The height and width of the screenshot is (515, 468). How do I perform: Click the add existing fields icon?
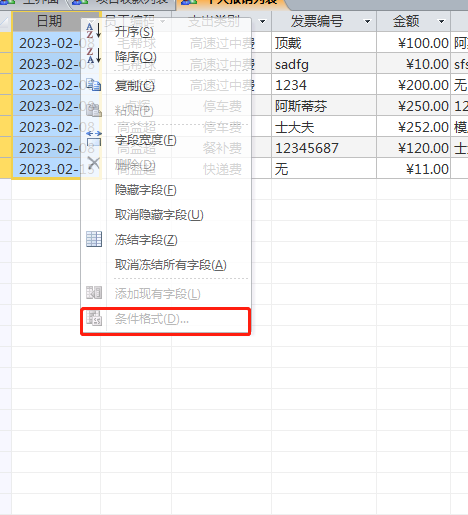pyautogui.click(x=94, y=293)
